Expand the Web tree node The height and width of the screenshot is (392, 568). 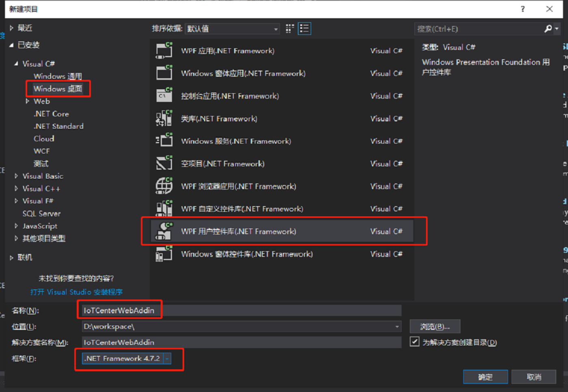pos(28,101)
